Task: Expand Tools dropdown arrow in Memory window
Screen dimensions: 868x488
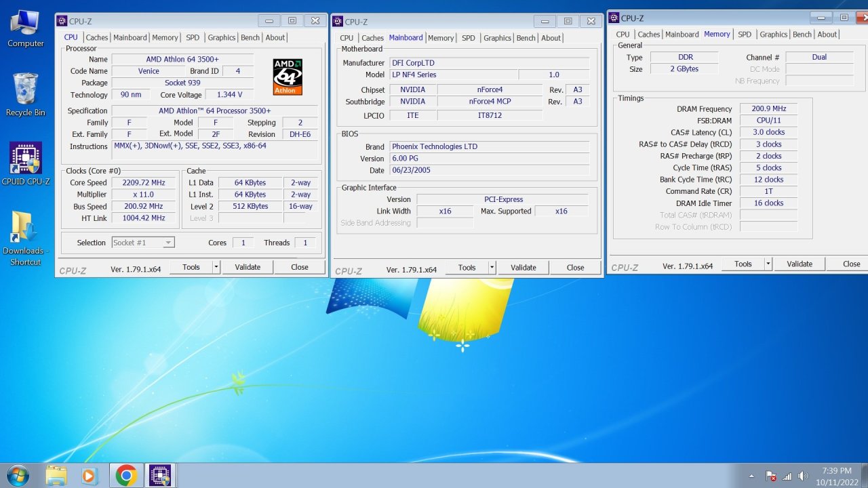Action: pyautogui.click(x=768, y=264)
